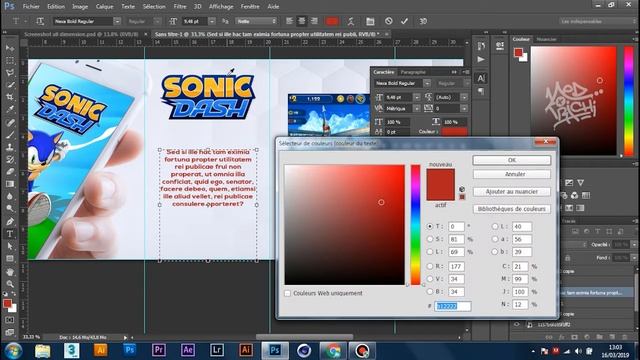Toggle character and paragraph panels icon
The width and height of the screenshot is (640, 360).
[x=370, y=21]
